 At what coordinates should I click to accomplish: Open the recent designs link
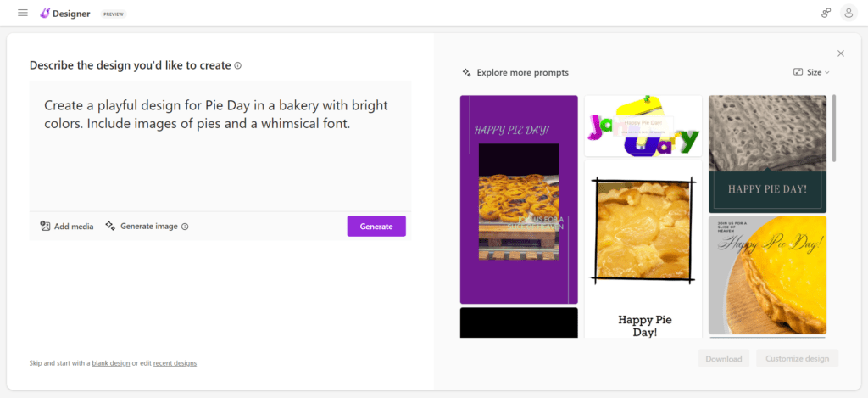[175, 363]
